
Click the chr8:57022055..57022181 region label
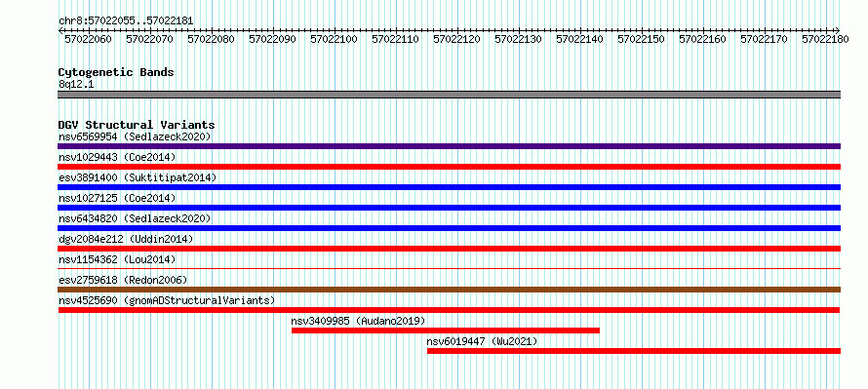point(126,21)
